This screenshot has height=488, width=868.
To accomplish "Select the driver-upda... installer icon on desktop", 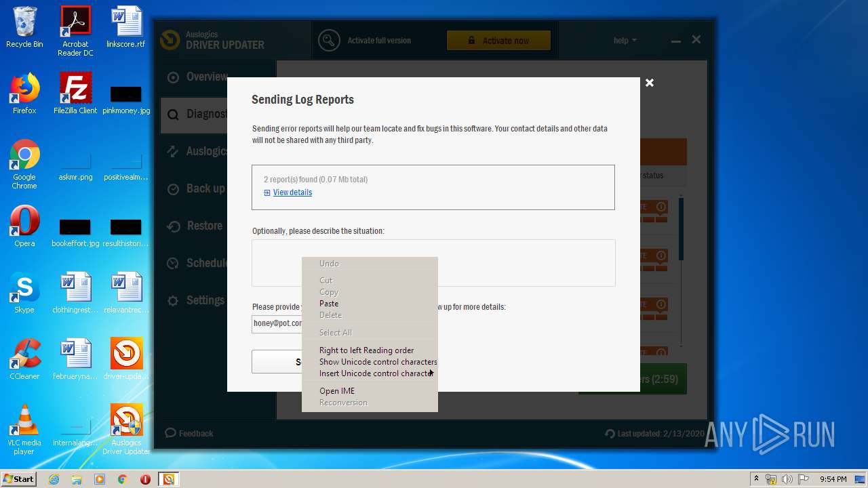I will (x=126, y=359).
